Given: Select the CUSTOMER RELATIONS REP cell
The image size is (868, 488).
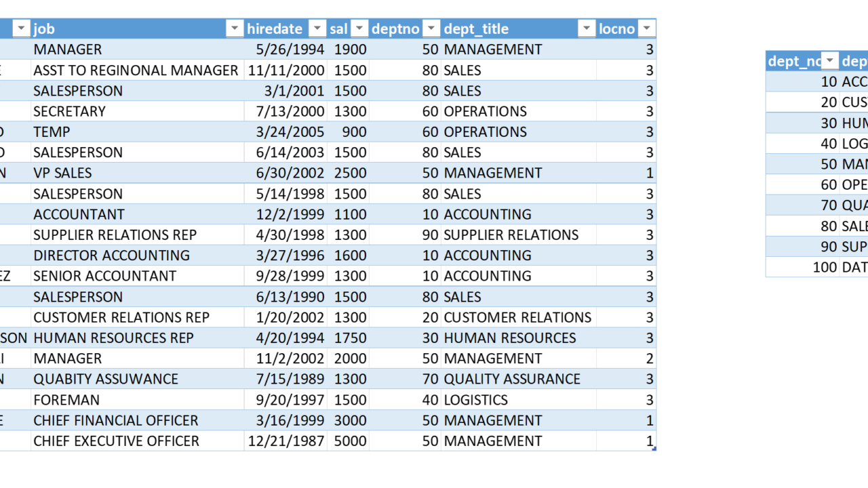Looking at the screenshot, I should (x=138, y=317).
